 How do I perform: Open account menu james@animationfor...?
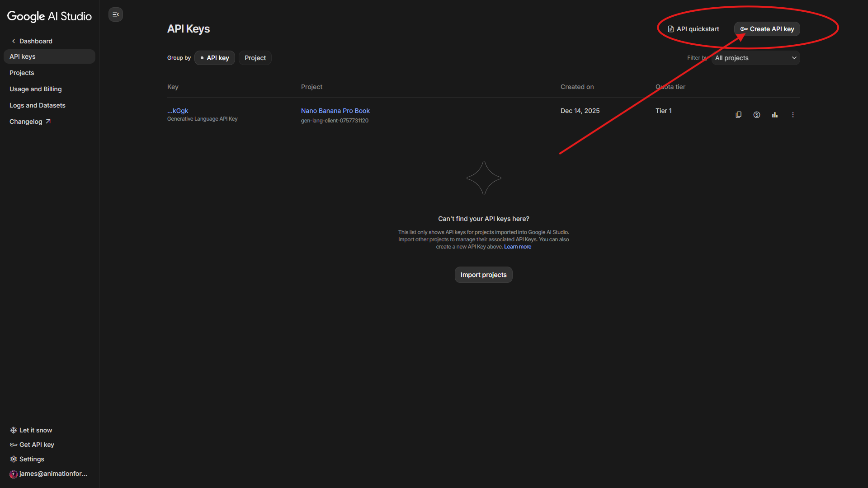click(48, 474)
